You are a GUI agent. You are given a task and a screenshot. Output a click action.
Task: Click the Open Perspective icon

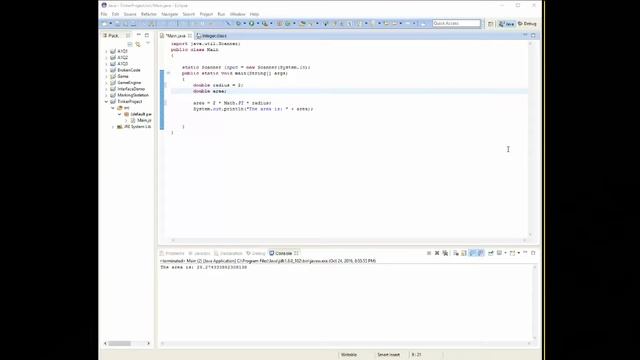491,24
